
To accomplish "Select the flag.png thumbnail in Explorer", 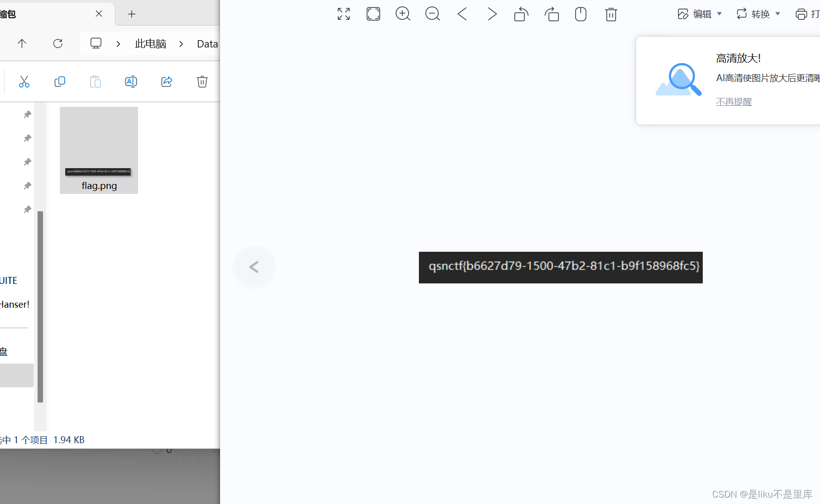I will [99, 150].
